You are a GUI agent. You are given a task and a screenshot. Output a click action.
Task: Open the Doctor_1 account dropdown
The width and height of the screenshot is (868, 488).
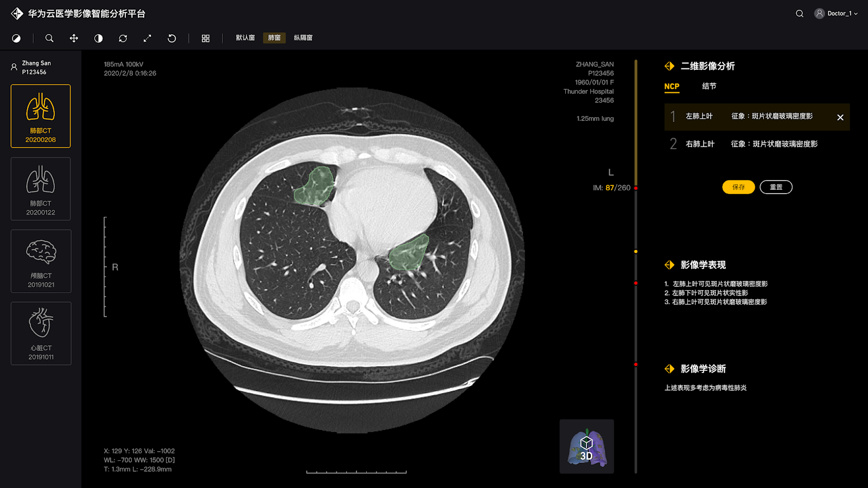pos(835,14)
